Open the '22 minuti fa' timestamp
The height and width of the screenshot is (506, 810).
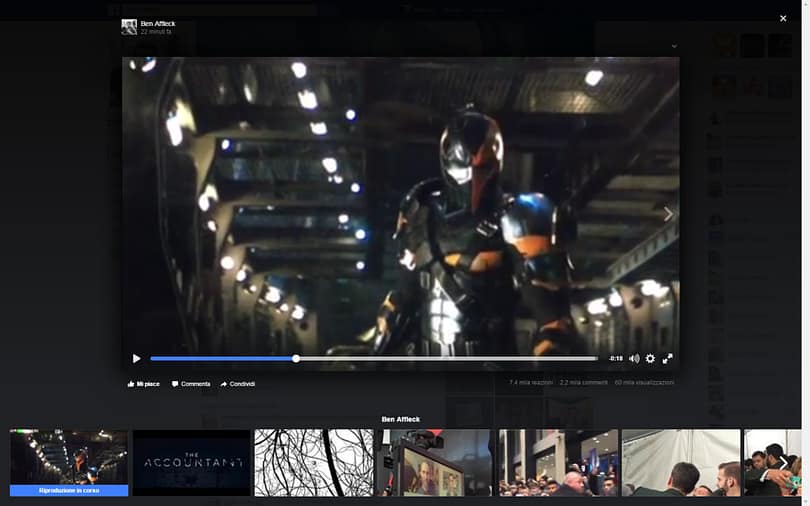[x=155, y=31]
